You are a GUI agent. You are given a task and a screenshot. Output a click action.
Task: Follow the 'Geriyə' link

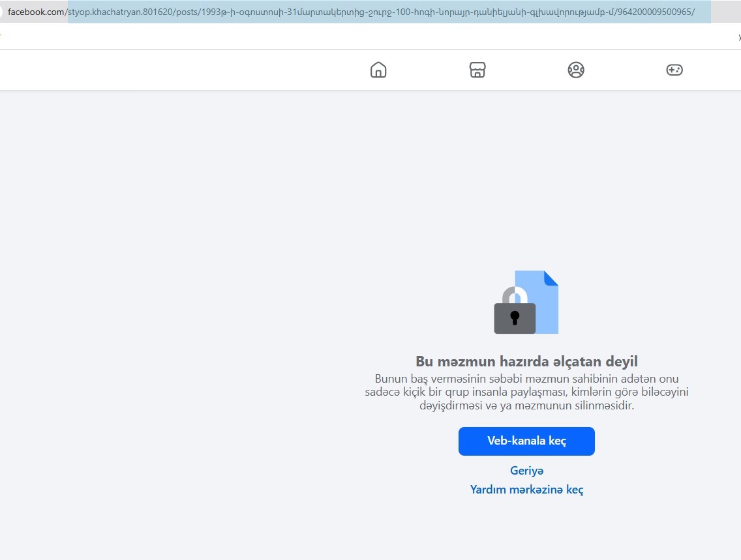(x=526, y=471)
